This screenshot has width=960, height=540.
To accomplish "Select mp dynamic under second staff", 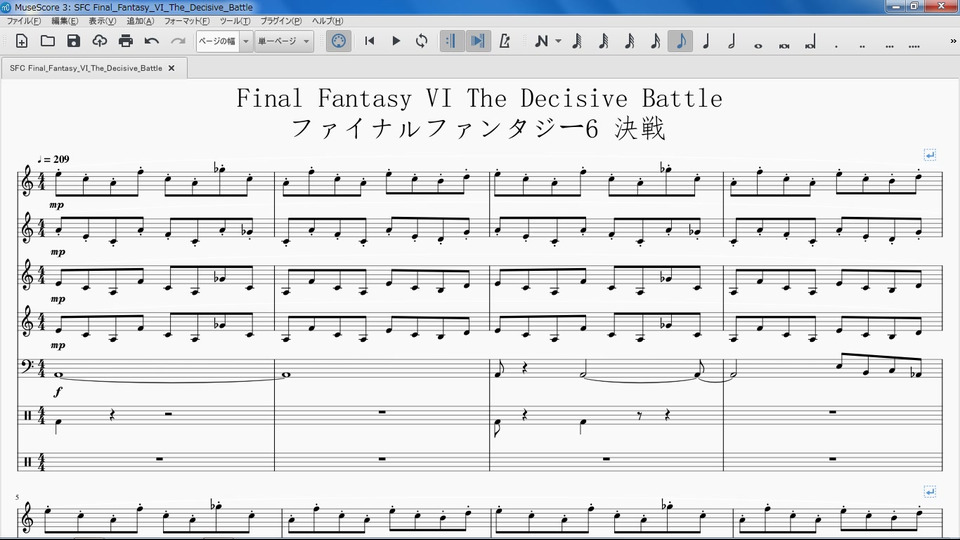I will point(58,252).
